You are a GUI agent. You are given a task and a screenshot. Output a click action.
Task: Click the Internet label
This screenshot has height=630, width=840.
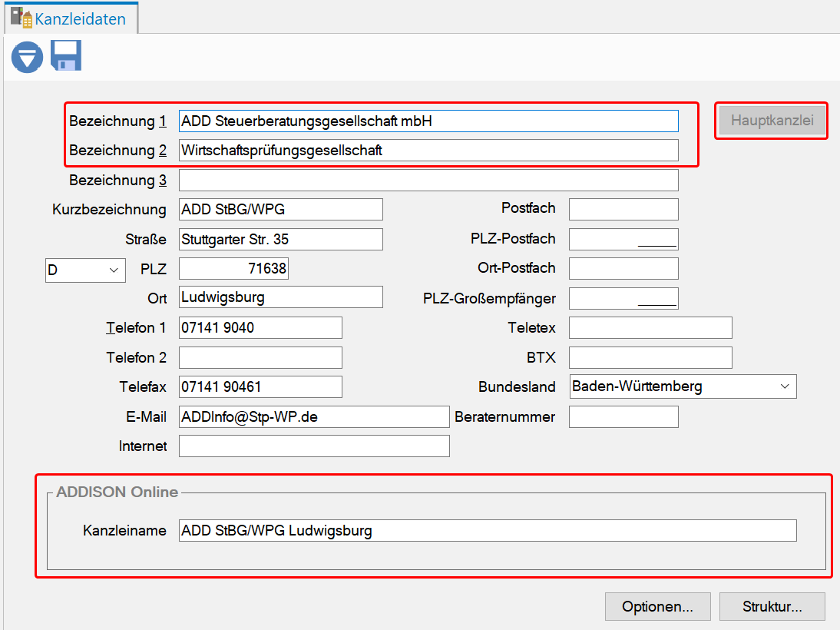point(143,446)
